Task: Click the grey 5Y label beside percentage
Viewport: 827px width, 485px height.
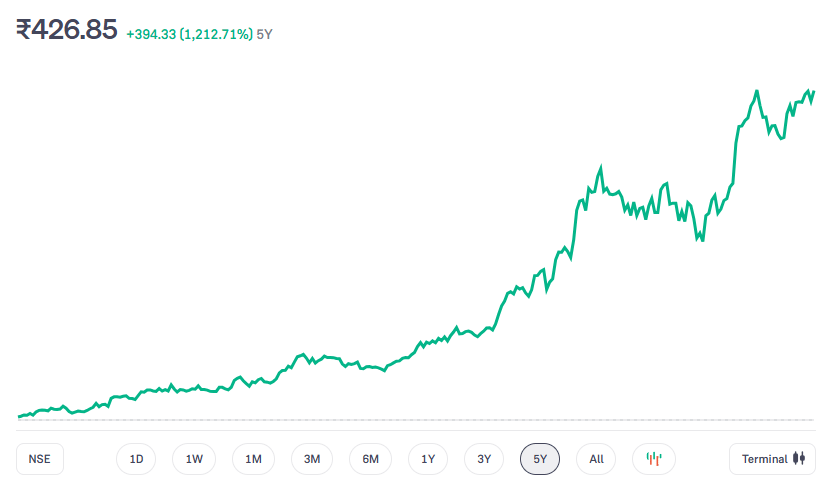Action: 265,34
